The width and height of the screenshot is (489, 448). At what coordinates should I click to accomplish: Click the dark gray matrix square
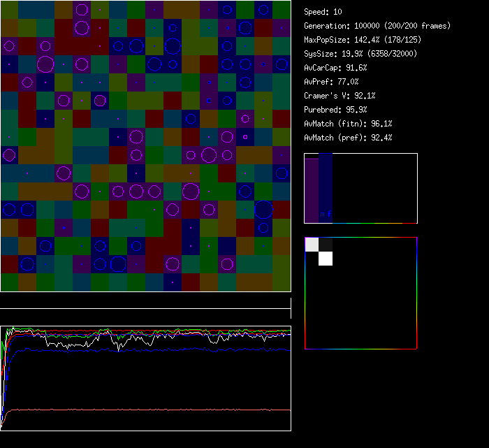[326, 245]
